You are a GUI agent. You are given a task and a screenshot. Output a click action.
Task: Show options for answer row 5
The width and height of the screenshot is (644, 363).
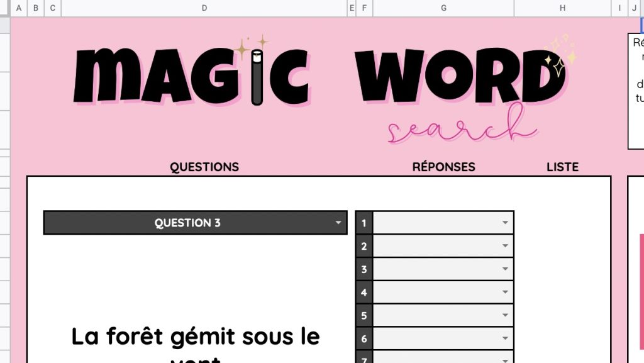504,316
